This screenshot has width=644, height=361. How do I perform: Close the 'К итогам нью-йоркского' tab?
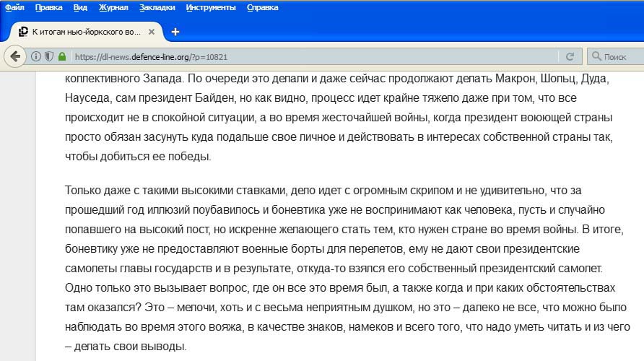click(x=152, y=32)
